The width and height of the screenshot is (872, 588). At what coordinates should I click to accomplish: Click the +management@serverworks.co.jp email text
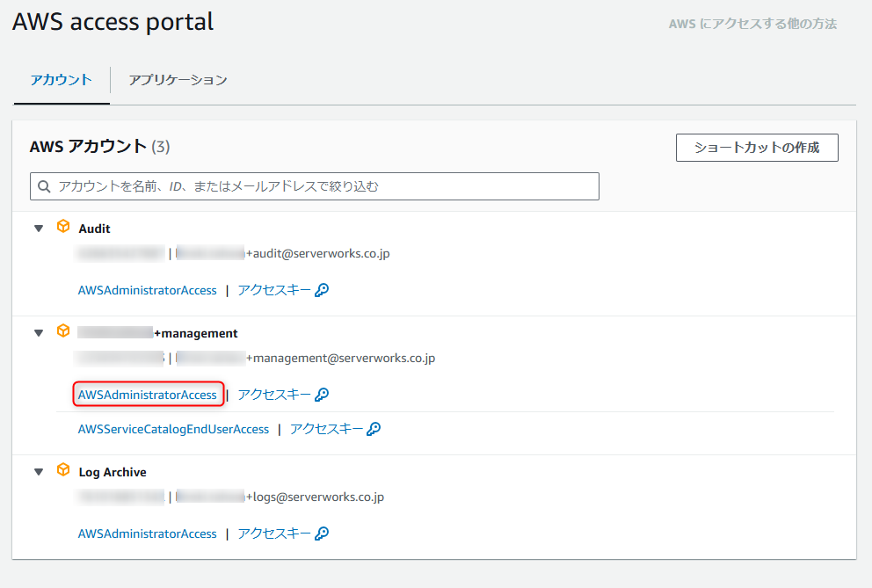coord(341,359)
